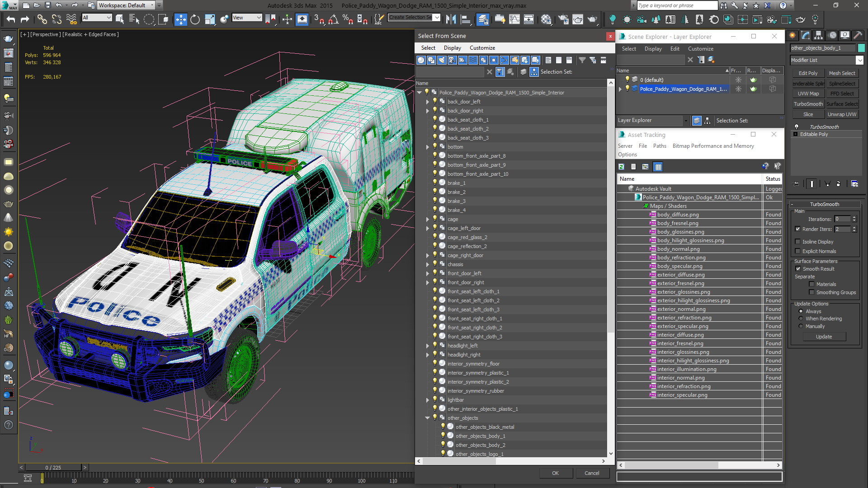Image resolution: width=868 pixels, height=488 pixels.
Task: Expand the cage tree item
Action: [428, 219]
